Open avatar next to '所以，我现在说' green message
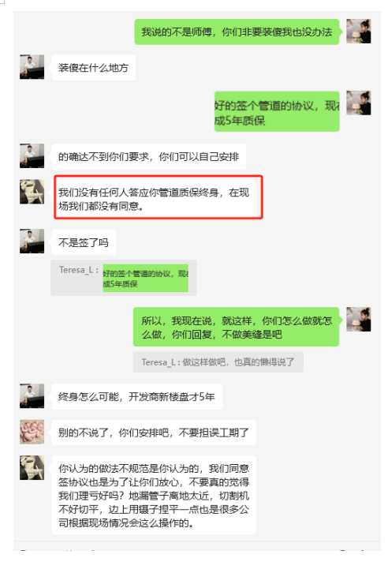 (358, 319)
